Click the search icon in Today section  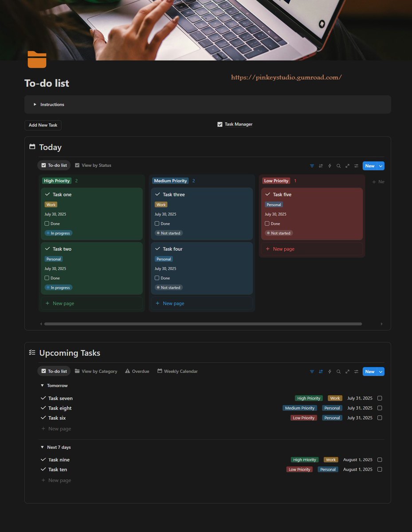point(338,166)
